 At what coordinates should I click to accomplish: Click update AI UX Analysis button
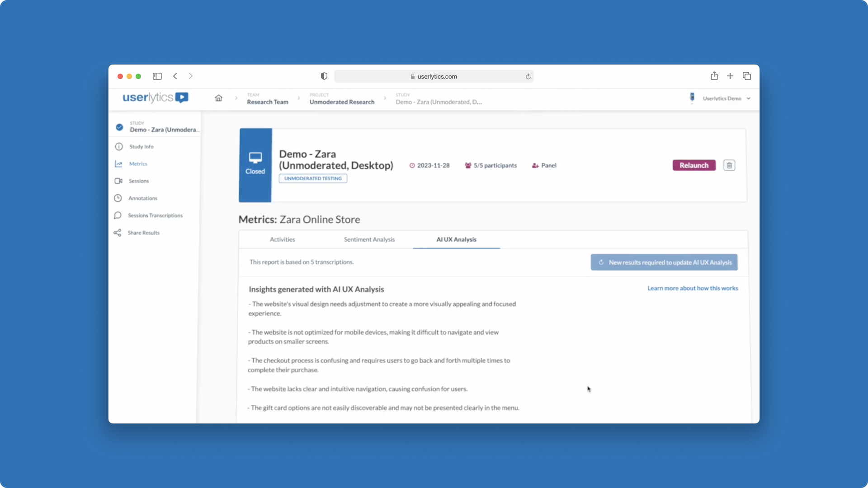pyautogui.click(x=664, y=263)
